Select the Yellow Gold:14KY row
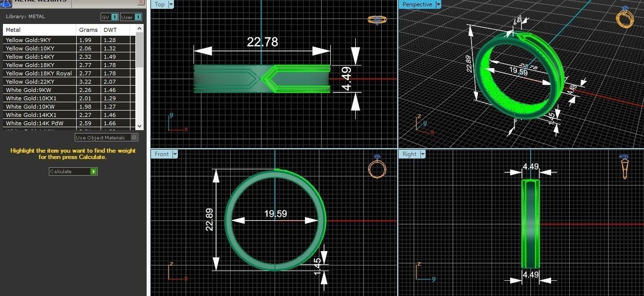 click(x=69, y=57)
